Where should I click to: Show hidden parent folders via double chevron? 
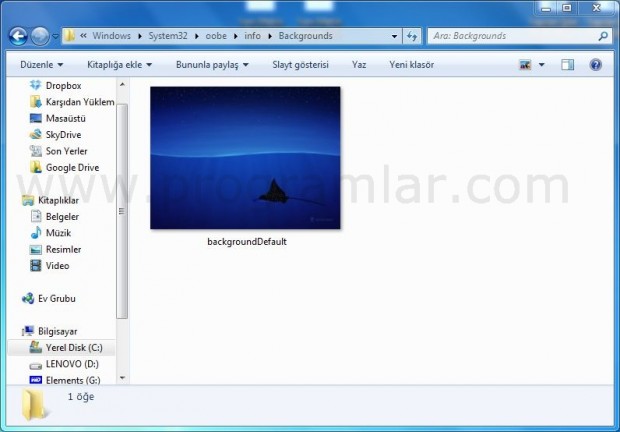83,36
